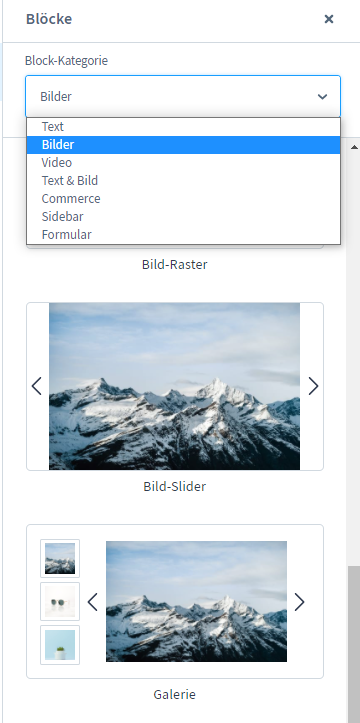Close the Blöcke panel with X
360x723 pixels.
tap(329, 19)
